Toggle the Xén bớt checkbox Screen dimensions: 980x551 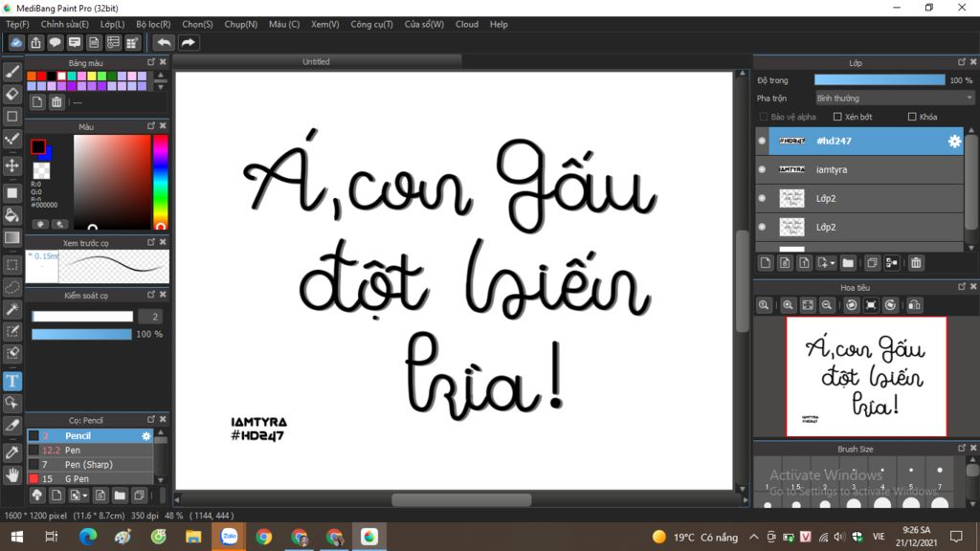837,117
